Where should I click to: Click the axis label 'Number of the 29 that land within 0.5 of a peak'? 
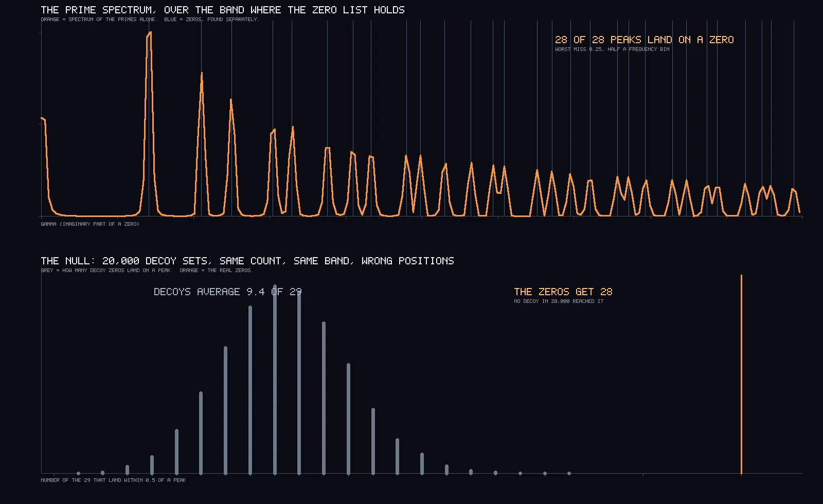point(113,480)
